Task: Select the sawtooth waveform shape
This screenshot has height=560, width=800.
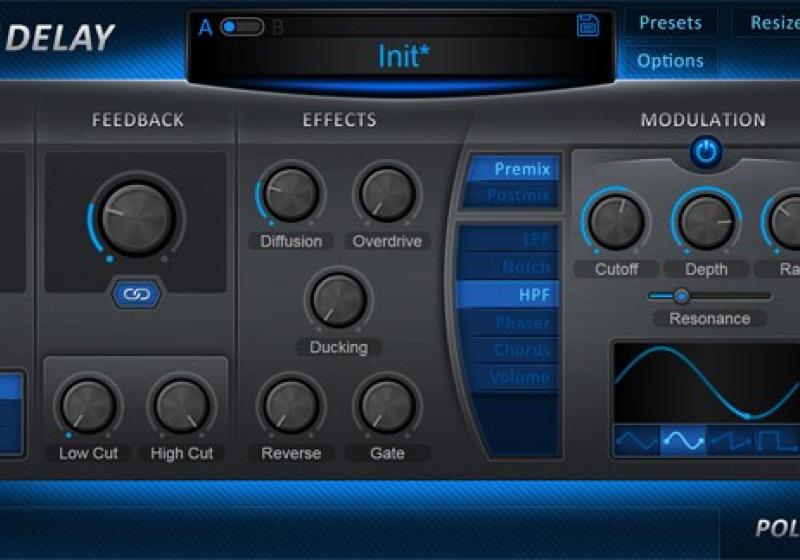Action: click(x=729, y=440)
